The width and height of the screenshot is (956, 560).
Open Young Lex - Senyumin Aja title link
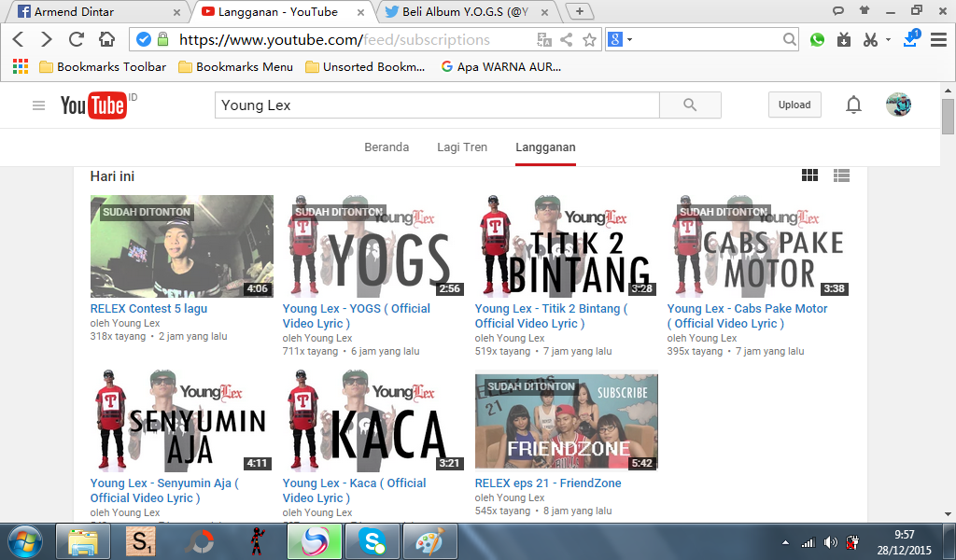[164, 491]
